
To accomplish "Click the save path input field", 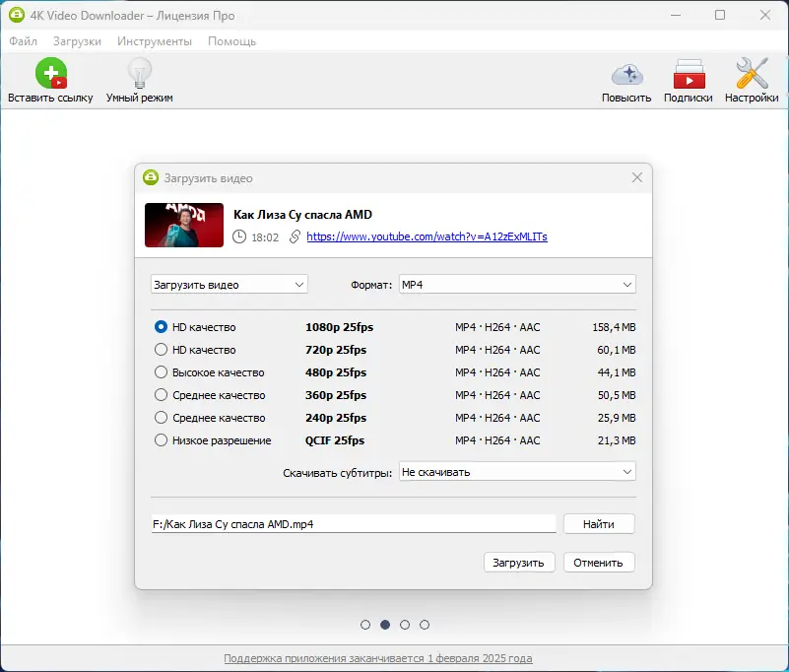I will (x=354, y=524).
